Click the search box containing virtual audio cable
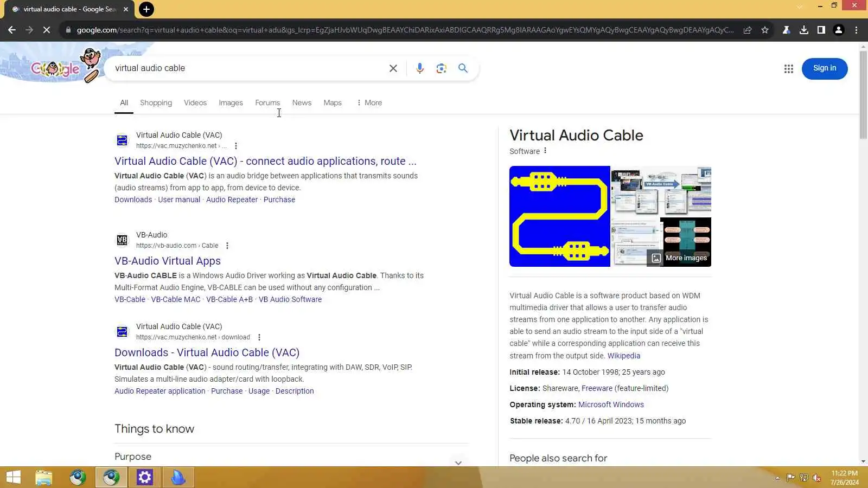The height and width of the screenshot is (488, 868). click(250, 68)
